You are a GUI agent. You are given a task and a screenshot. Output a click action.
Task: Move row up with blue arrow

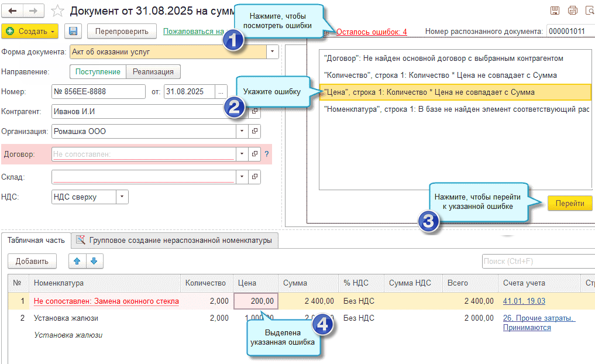(77, 261)
